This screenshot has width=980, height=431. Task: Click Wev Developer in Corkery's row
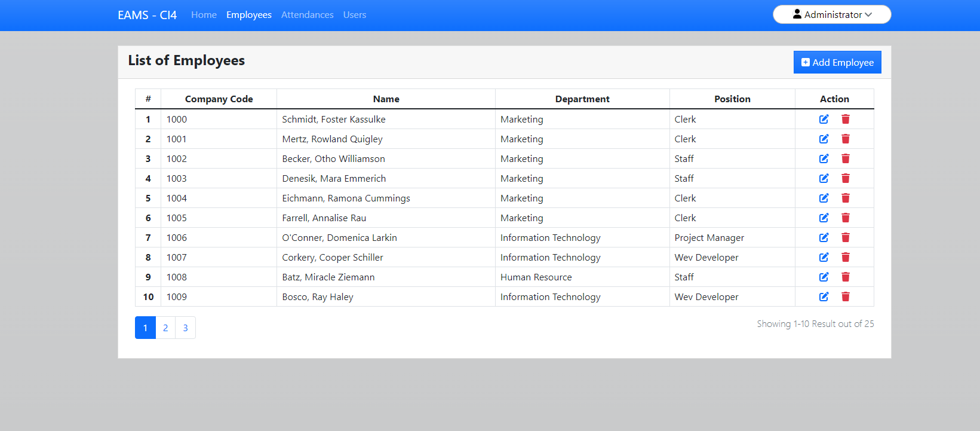[706, 258]
